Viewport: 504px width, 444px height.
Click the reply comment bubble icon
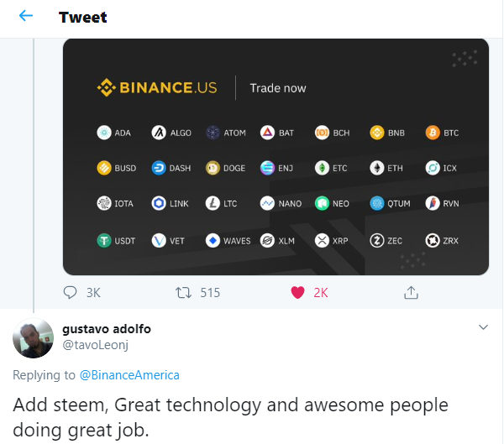[70, 292]
